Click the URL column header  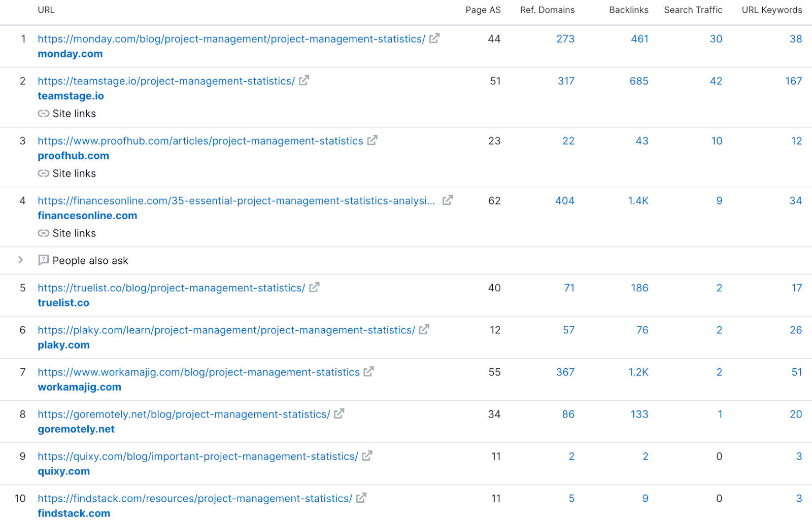(x=46, y=10)
